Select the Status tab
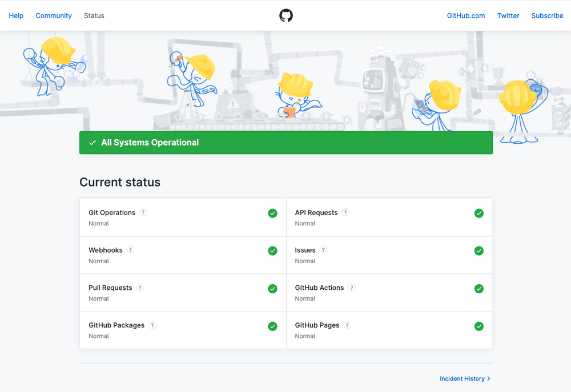 pos(94,15)
